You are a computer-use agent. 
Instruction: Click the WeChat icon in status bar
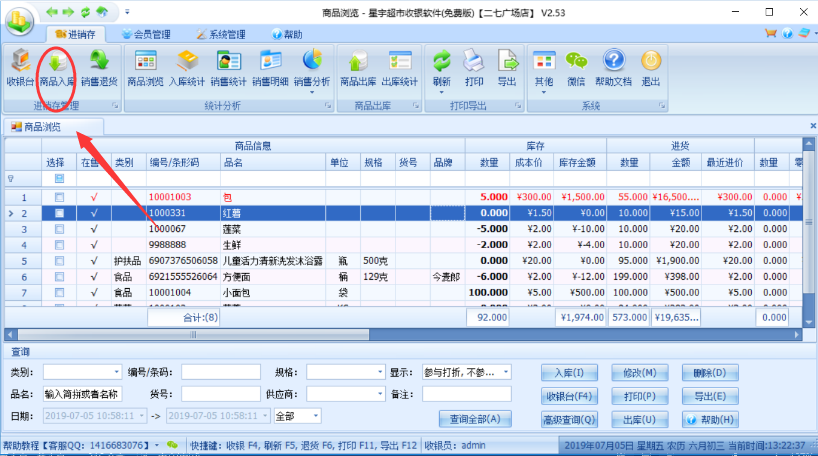[x=172, y=445]
